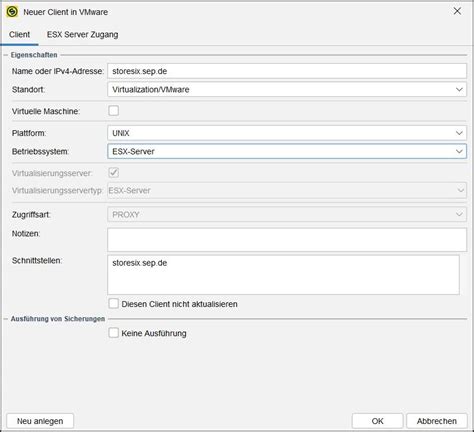The width and height of the screenshot is (474, 432).
Task: Click the Schnittstellen text box
Action: [283, 275]
